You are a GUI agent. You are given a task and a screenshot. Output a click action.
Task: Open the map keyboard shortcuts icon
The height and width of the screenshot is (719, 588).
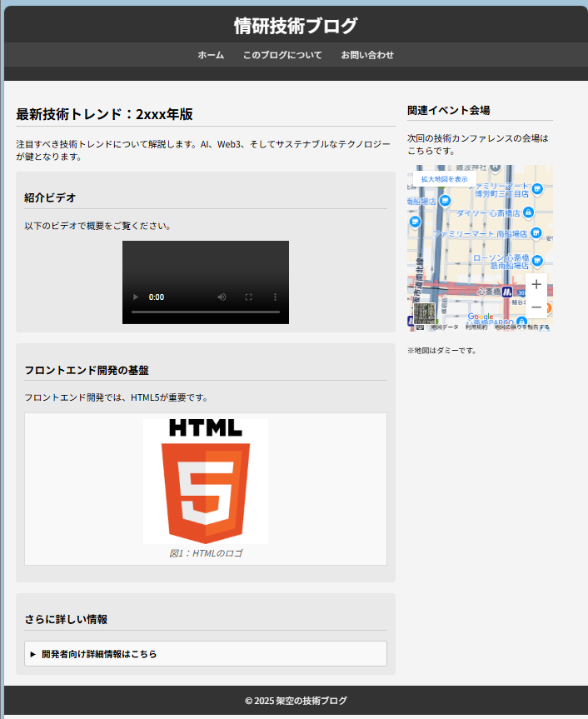(421, 327)
